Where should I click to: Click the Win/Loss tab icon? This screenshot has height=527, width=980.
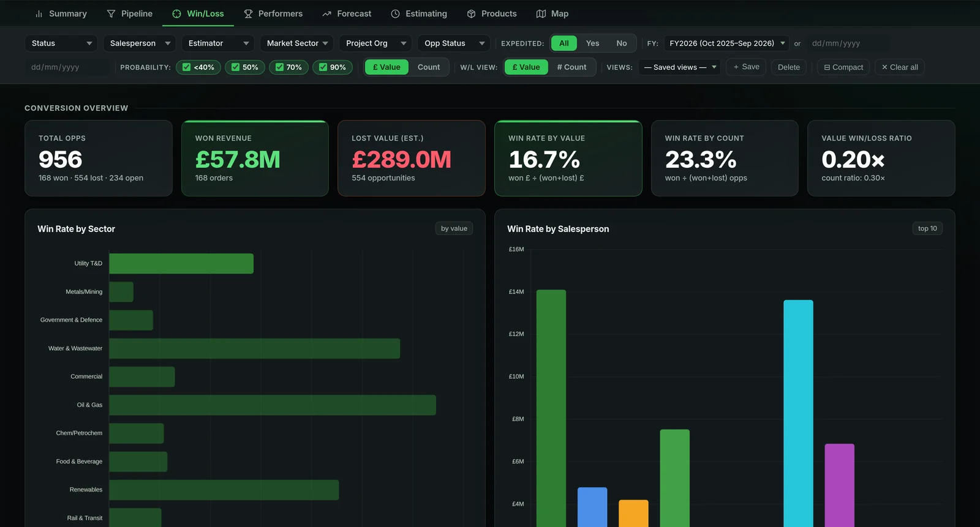click(x=176, y=13)
